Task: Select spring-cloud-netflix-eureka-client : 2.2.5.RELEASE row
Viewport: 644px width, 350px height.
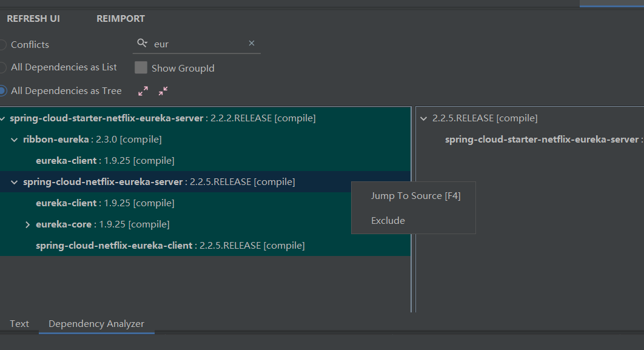Action: pos(206,246)
